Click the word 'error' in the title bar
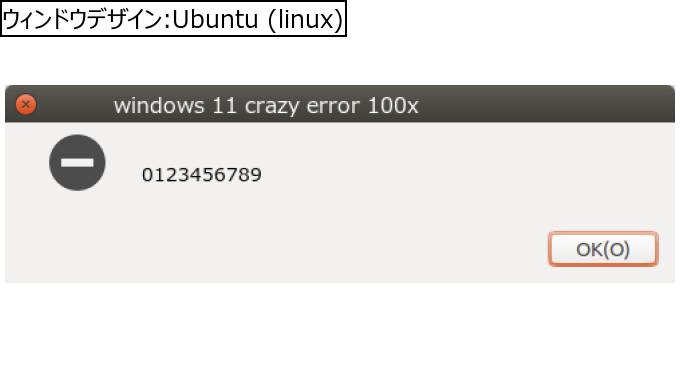This screenshot has width=680, height=368. pyautogui.click(x=333, y=106)
